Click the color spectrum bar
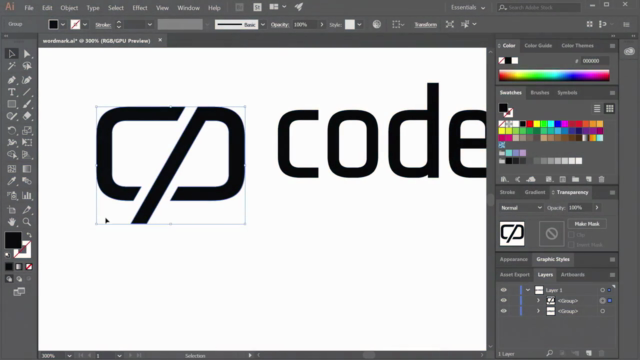This screenshot has height=360, width=640. point(554,76)
